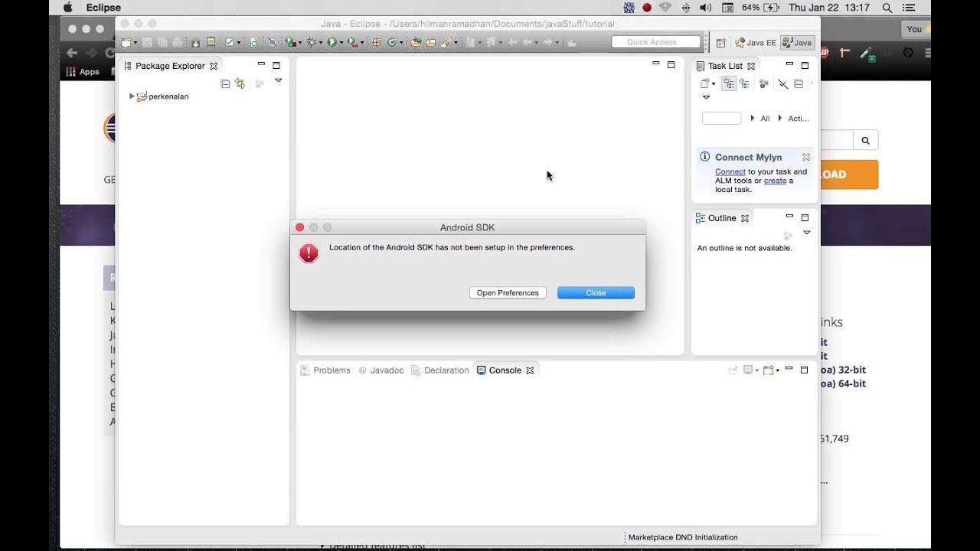The image size is (980, 551).
Task: Click the create local task link
Action: [775, 181]
